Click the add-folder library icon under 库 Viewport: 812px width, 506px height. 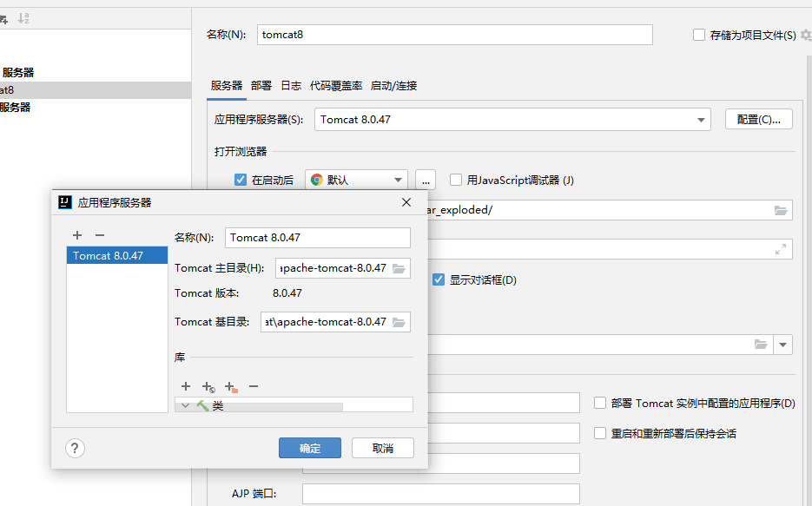tap(231, 386)
